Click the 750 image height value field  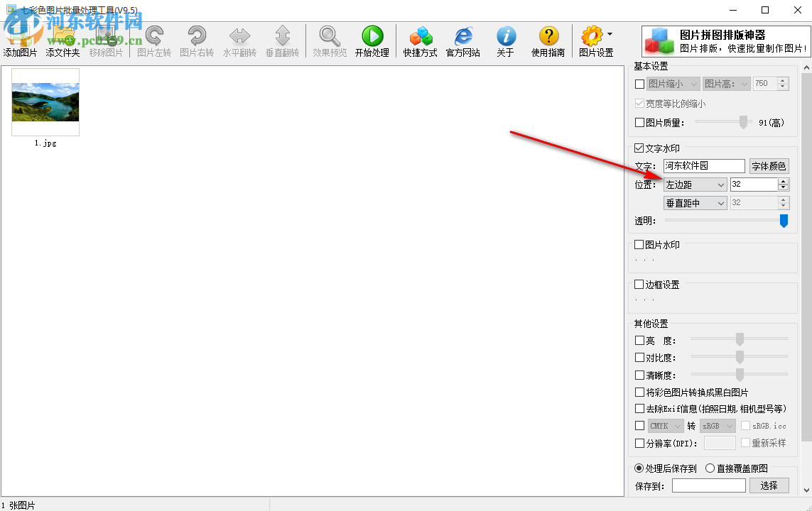pyautogui.click(x=765, y=84)
